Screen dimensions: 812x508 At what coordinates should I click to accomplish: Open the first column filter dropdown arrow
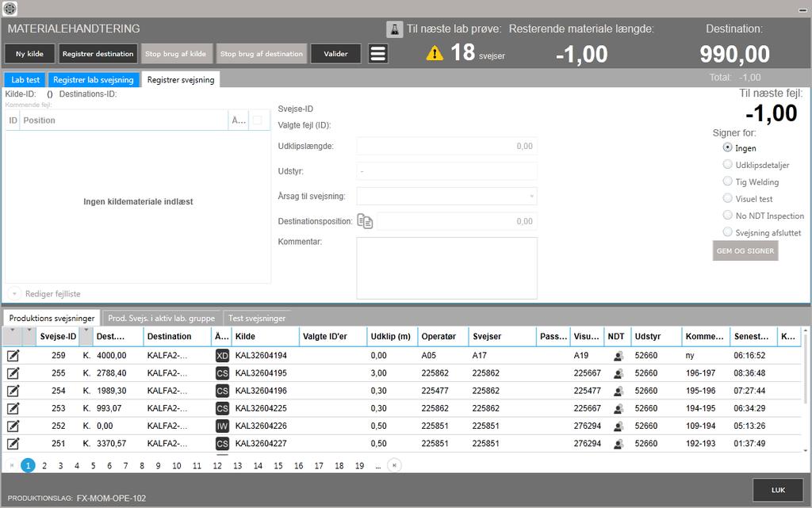point(12,330)
